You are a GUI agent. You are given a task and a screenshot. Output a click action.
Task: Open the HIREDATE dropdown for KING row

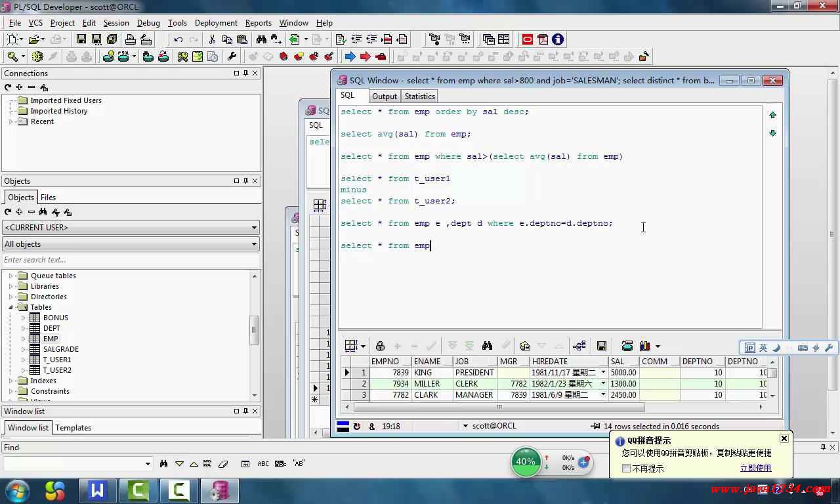pyautogui.click(x=603, y=373)
